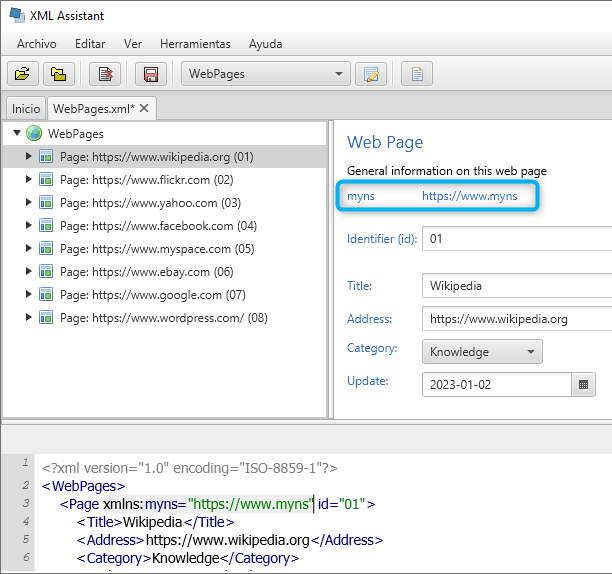Expand the flickr.com (02) page node

point(28,180)
